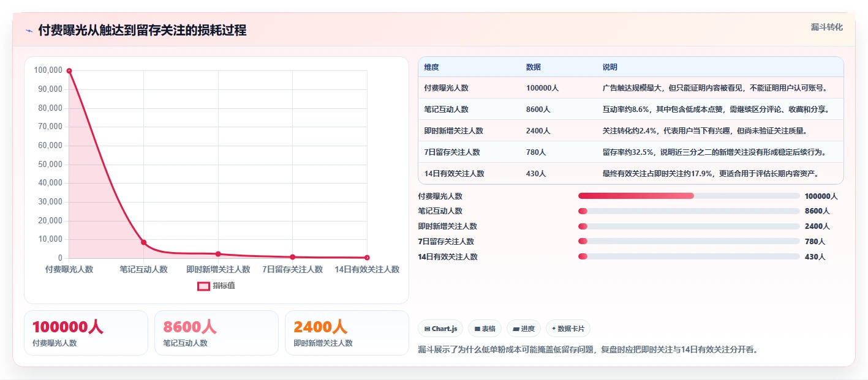Click the 笔记互动人数 x-axis label

(x=143, y=269)
